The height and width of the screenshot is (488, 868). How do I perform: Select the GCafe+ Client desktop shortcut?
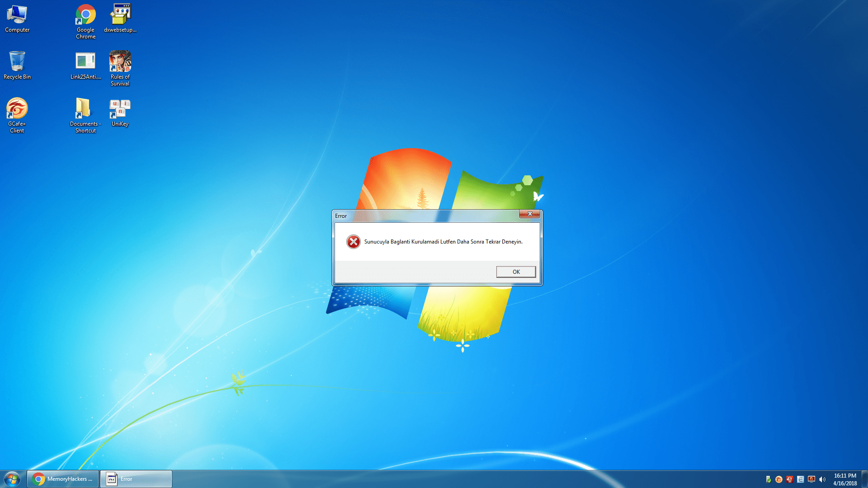pos(17,115)
